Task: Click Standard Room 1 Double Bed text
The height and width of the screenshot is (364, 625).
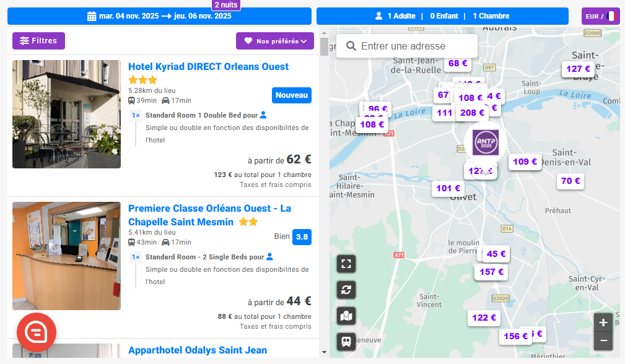Action: 201,115
